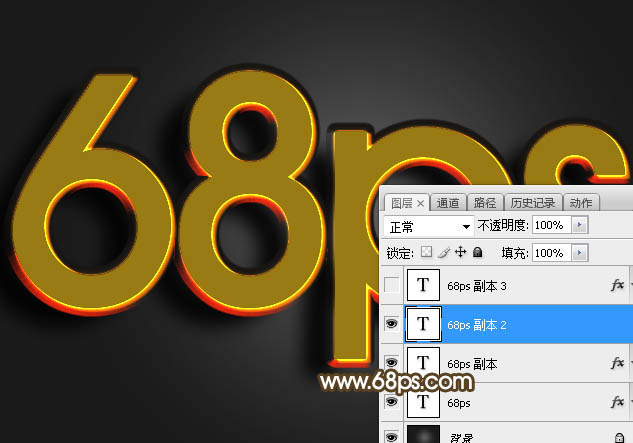Click the fx icon on 68ps layer
This screenshot has width=633, height=443.
click(x=617, y=402)
